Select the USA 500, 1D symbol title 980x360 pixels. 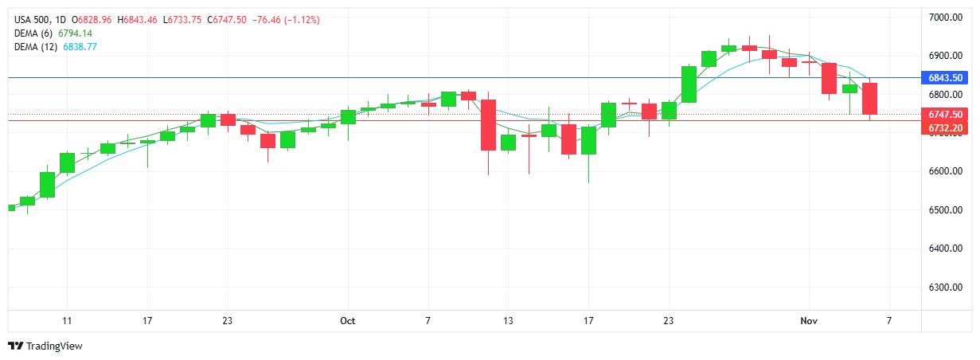[40, 19]
